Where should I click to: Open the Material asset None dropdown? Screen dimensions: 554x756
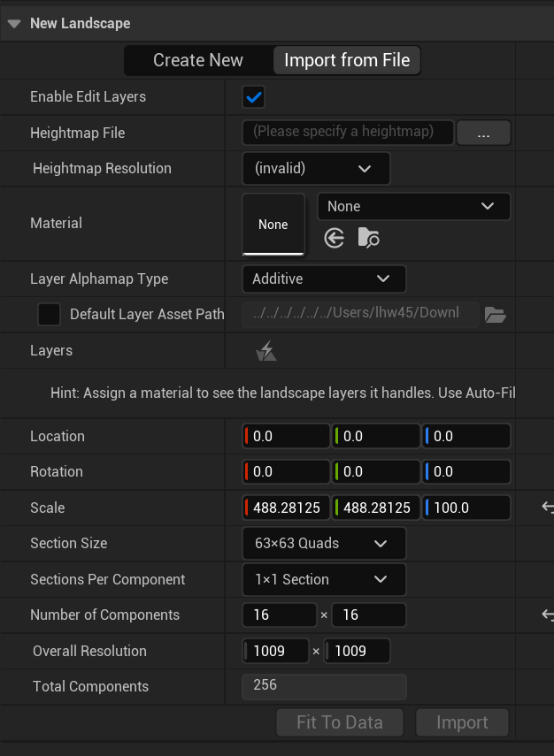pos(414,206)
